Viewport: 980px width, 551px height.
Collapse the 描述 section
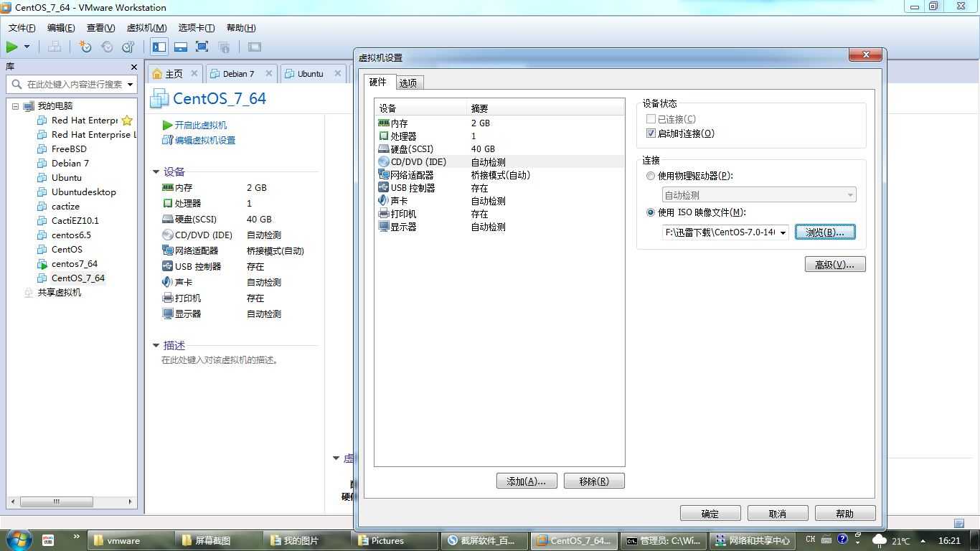coord(156,345)
